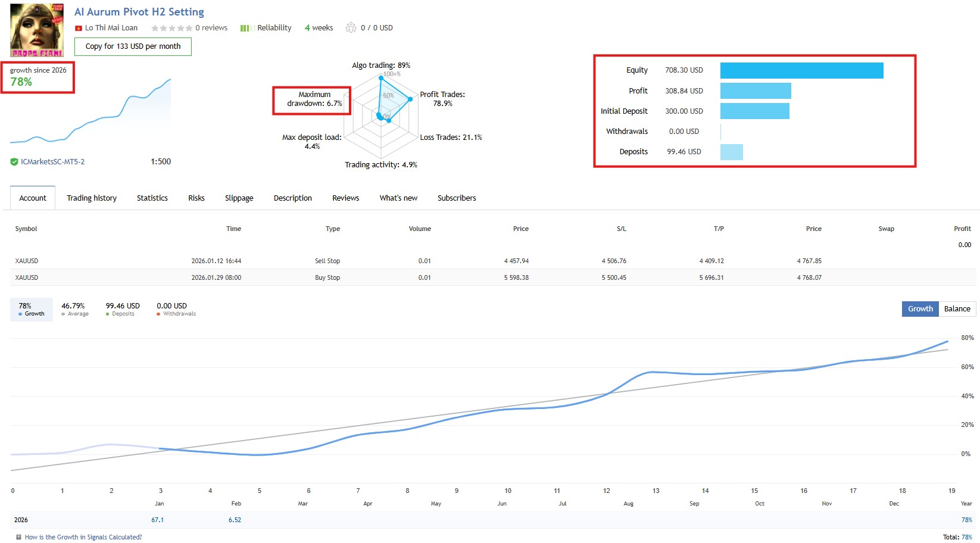The image size is (980, 543).
Task: Click the 5 696.31 take profit cell
Action: [711, 277]
